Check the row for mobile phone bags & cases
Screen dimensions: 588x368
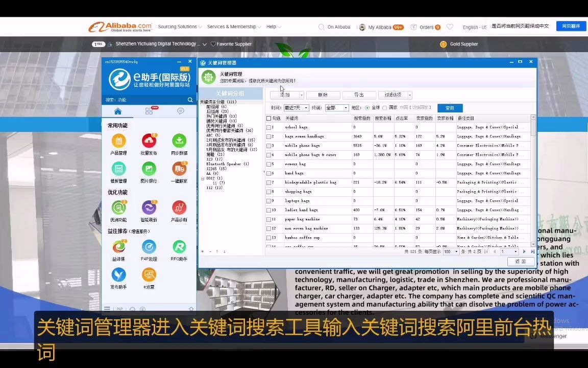[268, 155]
